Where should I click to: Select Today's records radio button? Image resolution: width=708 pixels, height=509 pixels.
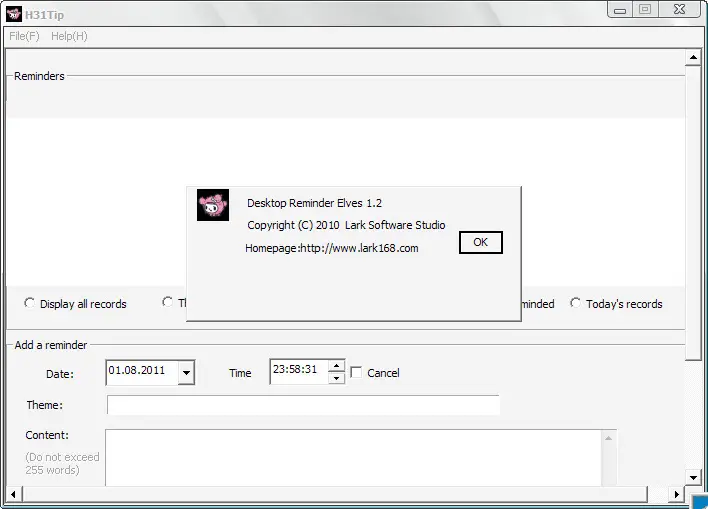pyautogui.click(x=575, y=303)
